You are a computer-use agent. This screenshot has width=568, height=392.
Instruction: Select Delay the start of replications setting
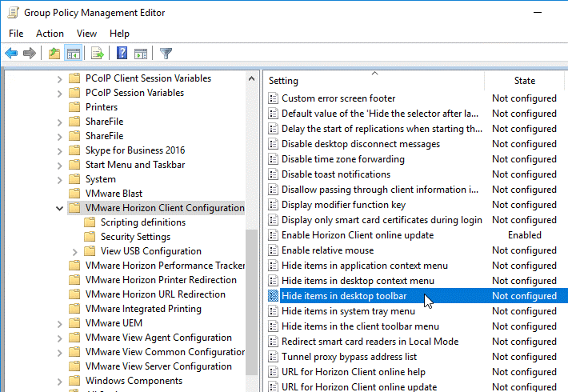pos(382,129)
